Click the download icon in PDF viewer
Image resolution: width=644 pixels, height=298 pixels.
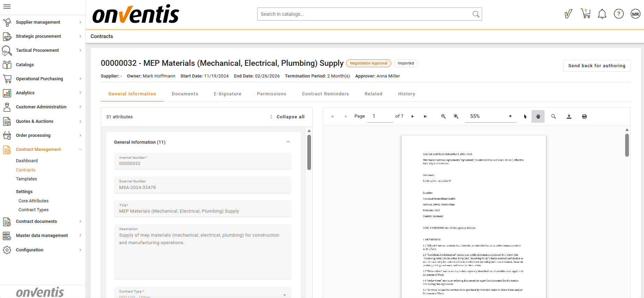[569, 117]
